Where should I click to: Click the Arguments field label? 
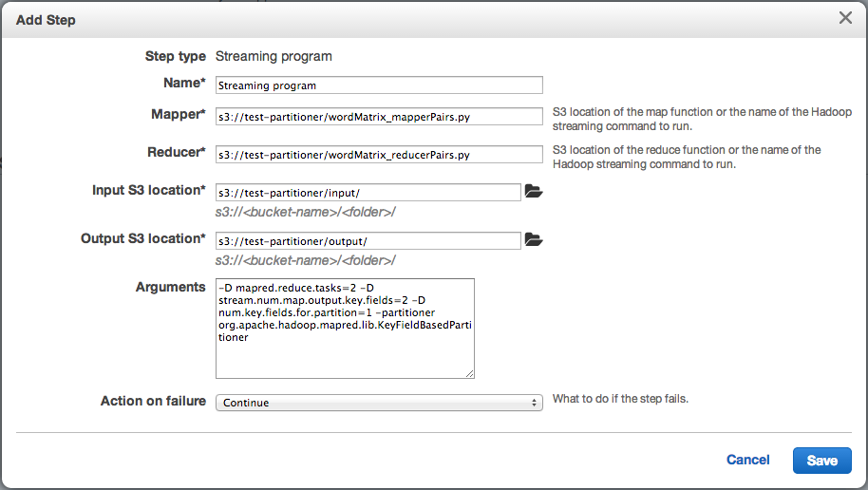(171, 287)
